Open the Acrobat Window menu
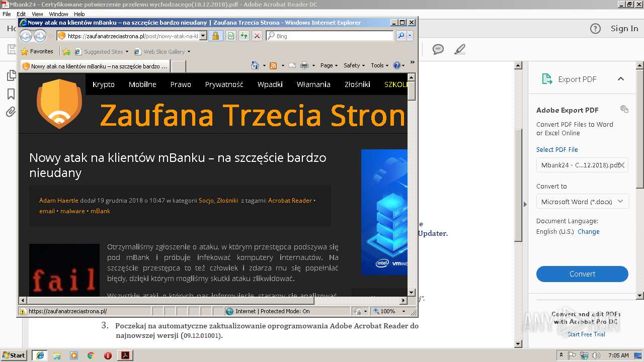The height and width of the screenshot is (362, 644). pos(58,14)
